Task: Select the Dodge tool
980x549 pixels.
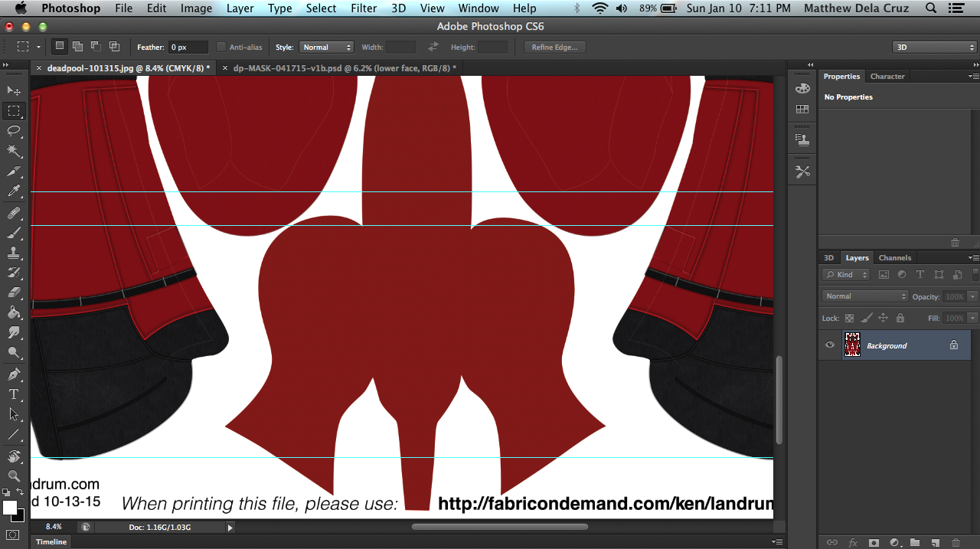Action: click(x=14, y=352)
